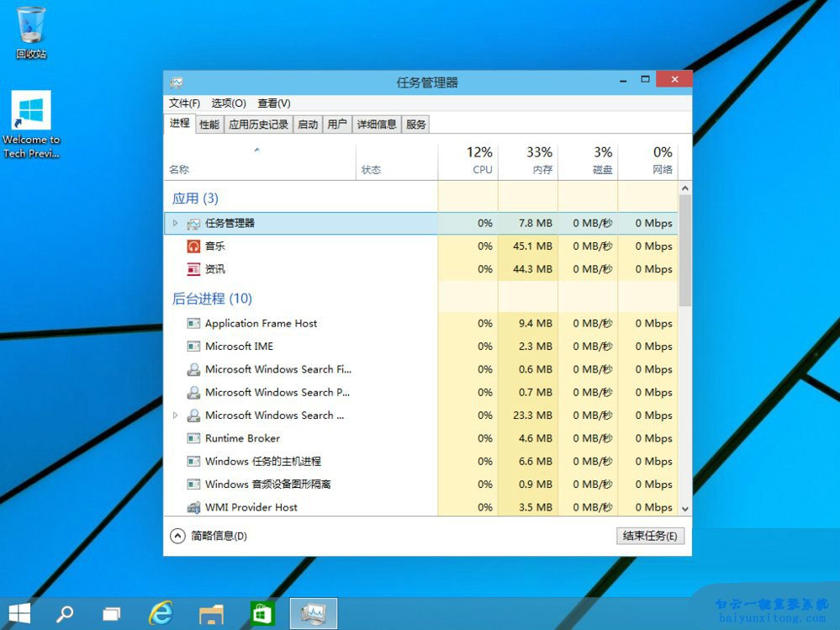Screen dimensions: 840x630
Task: Click the Task Manager icon in the title bar
Action: point(176,82)
